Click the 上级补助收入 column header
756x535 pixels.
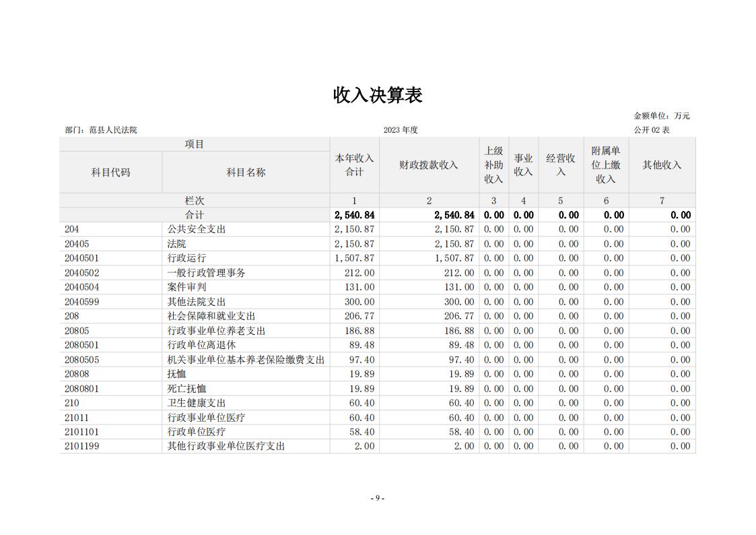click(493, 165)
